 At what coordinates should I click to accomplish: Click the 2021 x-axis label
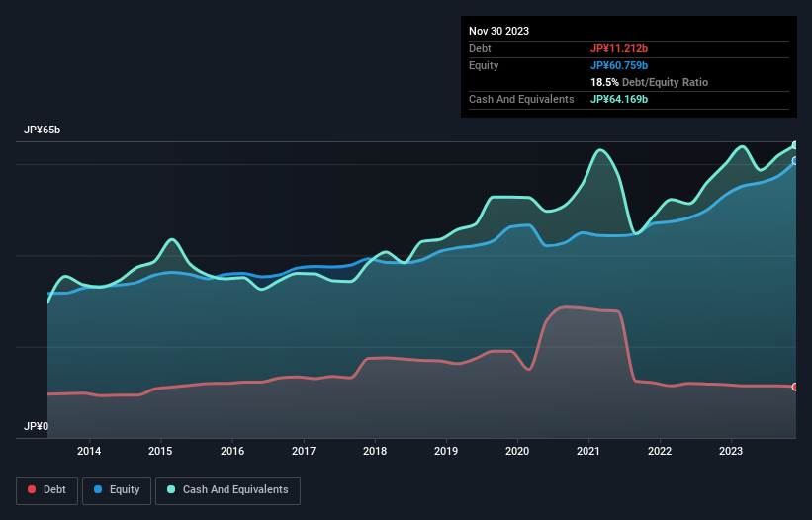pyautogui.click(x=588, y=451)
